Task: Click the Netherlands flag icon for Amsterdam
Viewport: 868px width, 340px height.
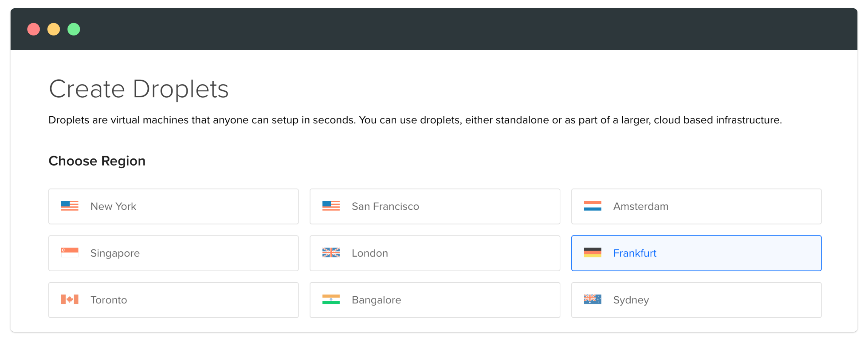Action: pyautogui.click(x=593, y=206)
